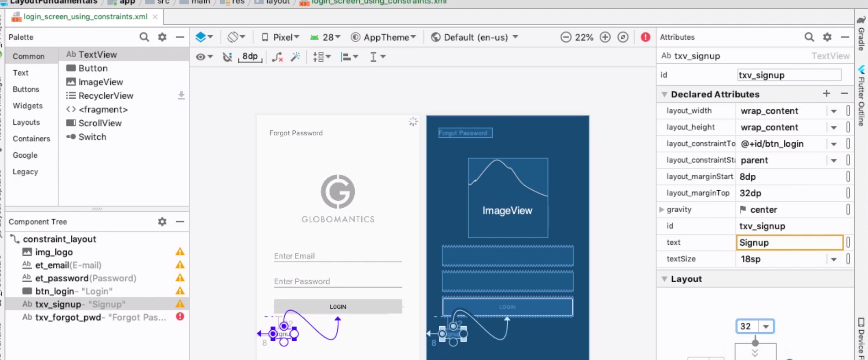This screenshot has height=360, width=868.
Task: Open AppTheme theme selector
Action: (383, 37)
